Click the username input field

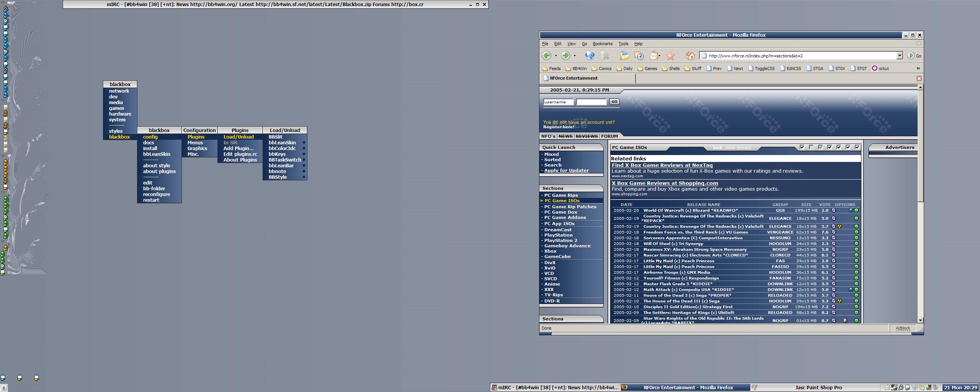click(559, 102)
